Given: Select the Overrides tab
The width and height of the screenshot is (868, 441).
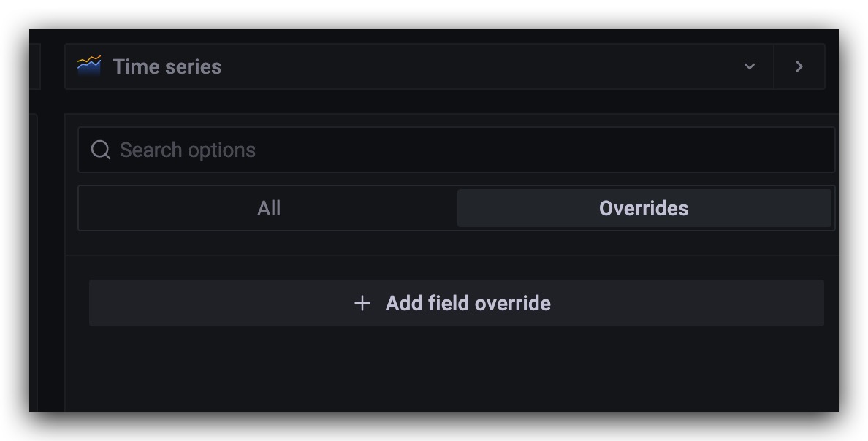Looking at the screenshot, I should pos(644,209).
